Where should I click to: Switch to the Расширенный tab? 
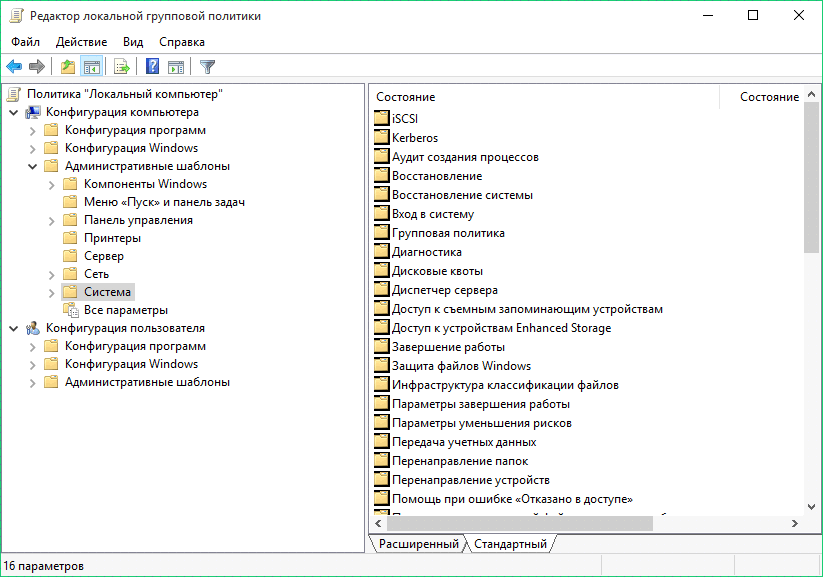pos(418,544)
